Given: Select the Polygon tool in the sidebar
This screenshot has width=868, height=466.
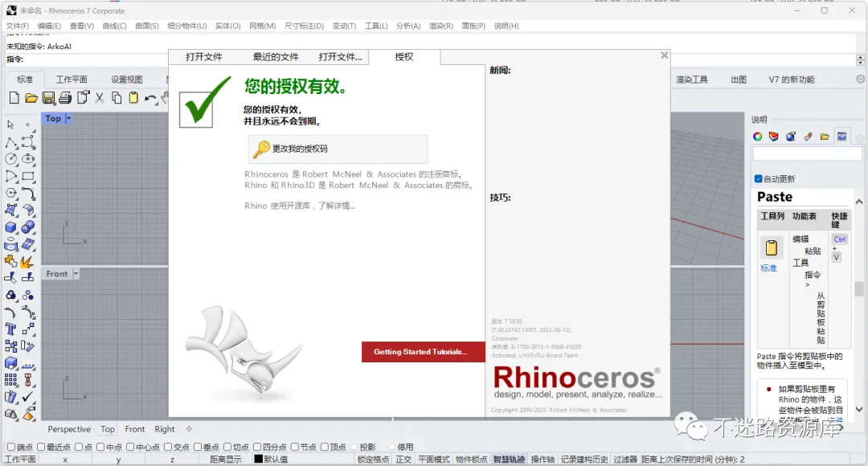Looking at the screenshot, I should (x=11, y=193).
